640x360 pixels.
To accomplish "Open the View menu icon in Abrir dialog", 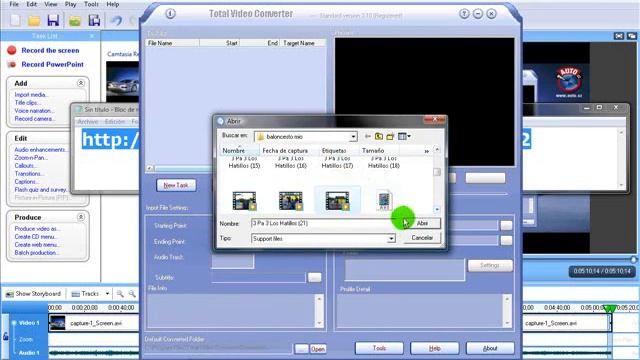I will coord(404,136).
